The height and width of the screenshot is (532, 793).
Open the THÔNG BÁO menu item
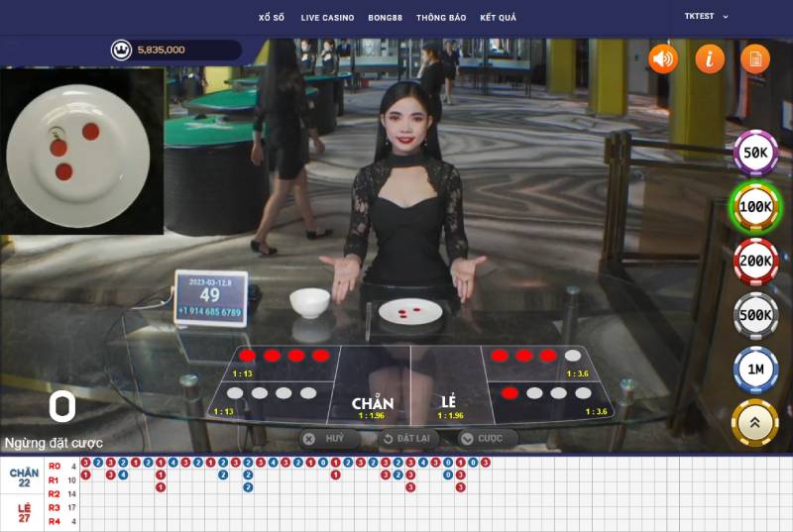[x=441, y=18]
